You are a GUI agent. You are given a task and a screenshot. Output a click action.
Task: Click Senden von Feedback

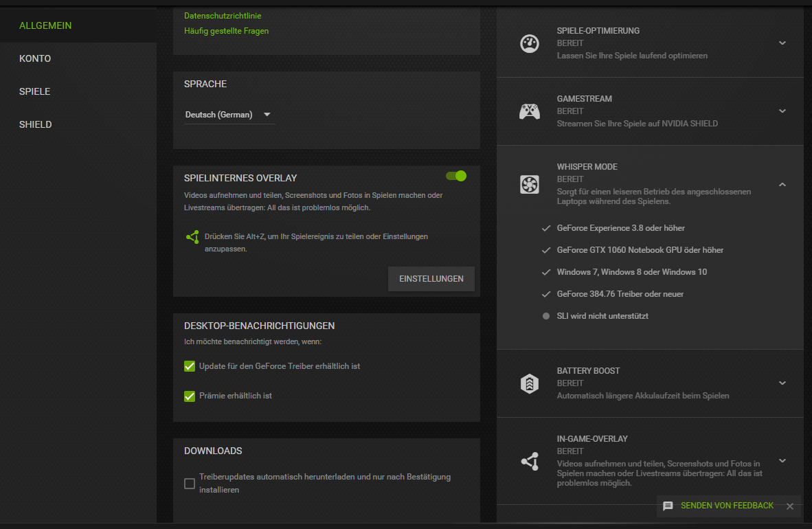click(x=727, y=506)
